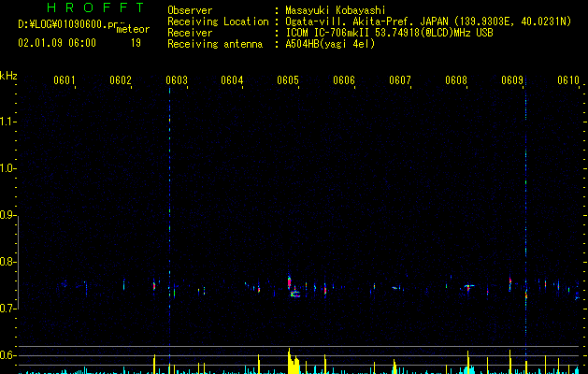Screen dimensions: 588x374
Task: Click the 0609 time marker
Action: [512, 80]
